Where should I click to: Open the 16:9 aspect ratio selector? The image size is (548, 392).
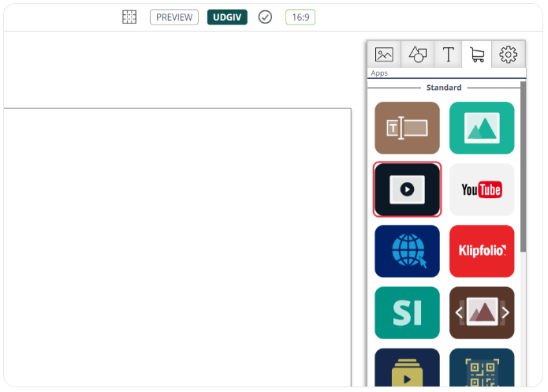point(300,17)
